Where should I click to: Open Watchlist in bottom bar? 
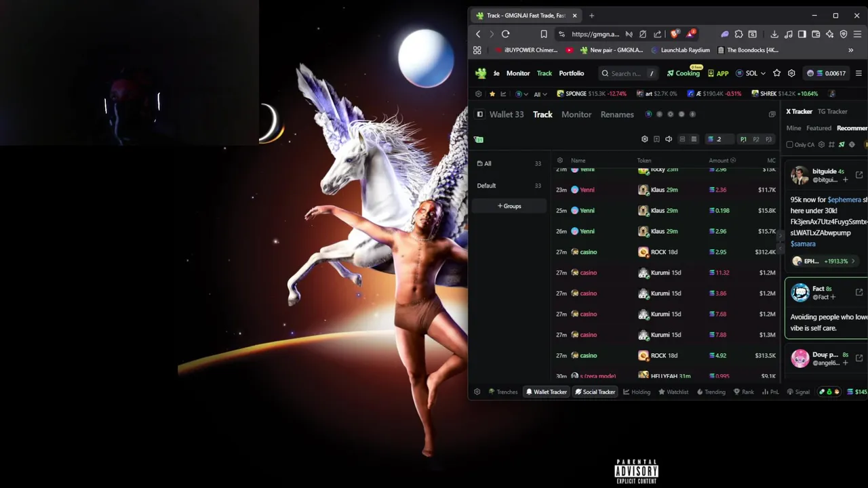coord(673,392)
